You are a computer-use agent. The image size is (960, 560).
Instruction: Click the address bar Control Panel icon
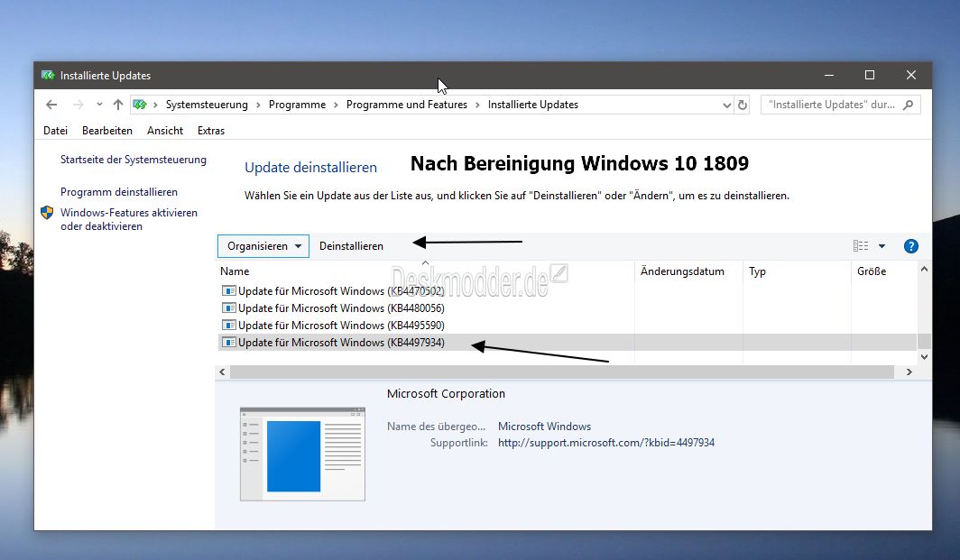pos(140,105)
